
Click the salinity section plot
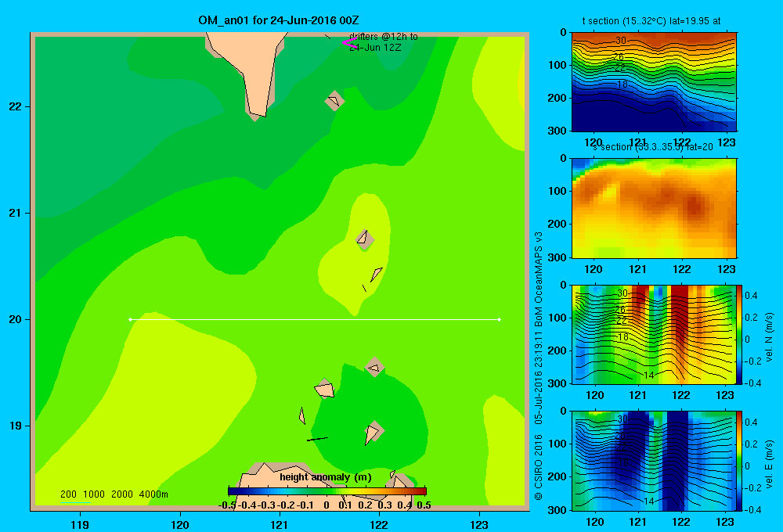pyautogui.click(x=654, y=208)
